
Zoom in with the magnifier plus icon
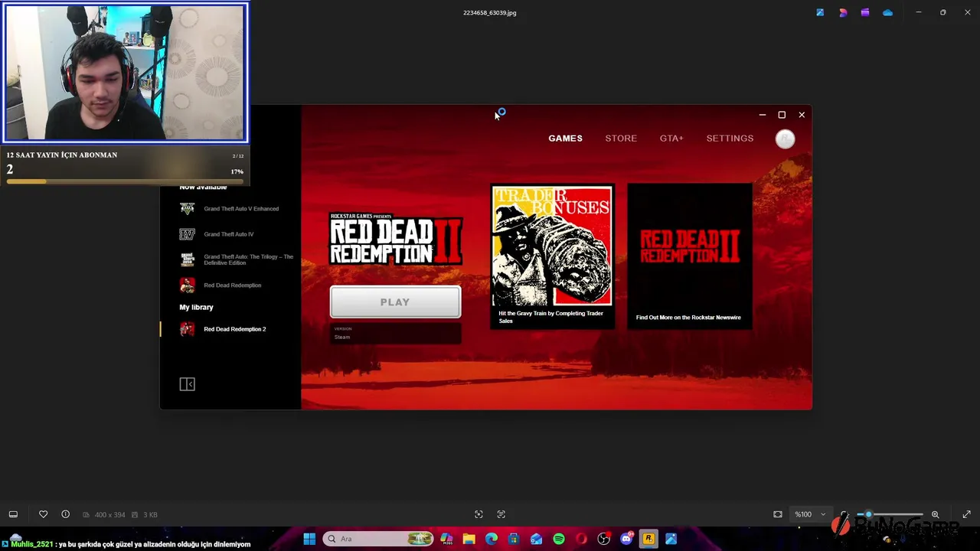[935, 514]
